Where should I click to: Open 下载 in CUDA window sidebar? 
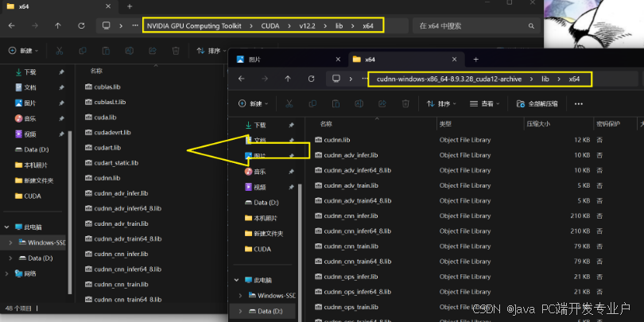pyautogui.click(x=29, y=72)
